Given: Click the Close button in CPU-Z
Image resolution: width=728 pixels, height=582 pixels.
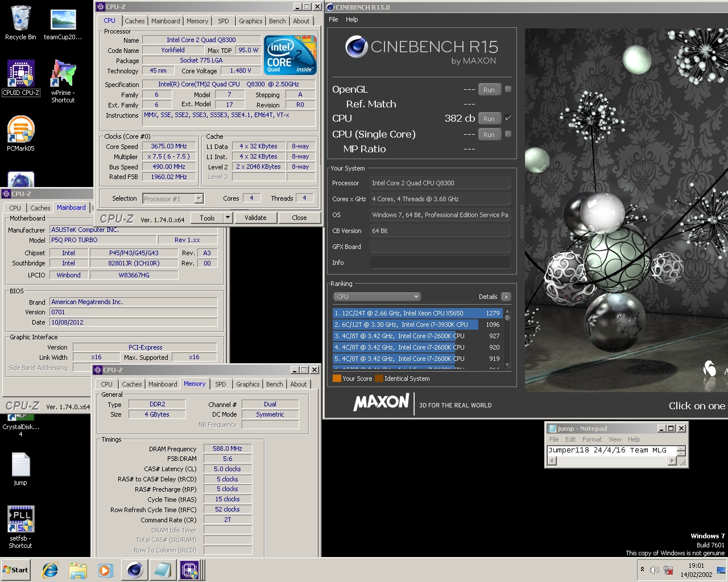Looking at the screenshot, I should pyautogui.click(x=299, y=218).
